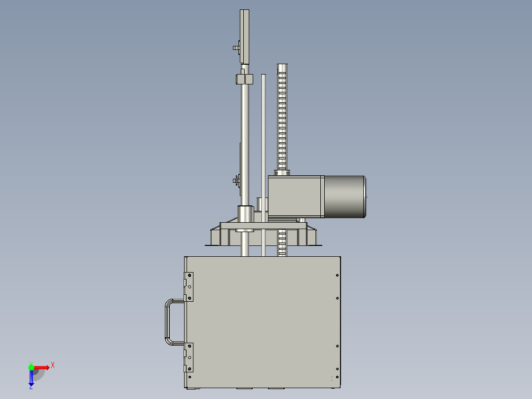The width and height of the screenshot is (532, 399).
Task: Select the upper hinge on the cabinet door
Action: click(189, 286)
